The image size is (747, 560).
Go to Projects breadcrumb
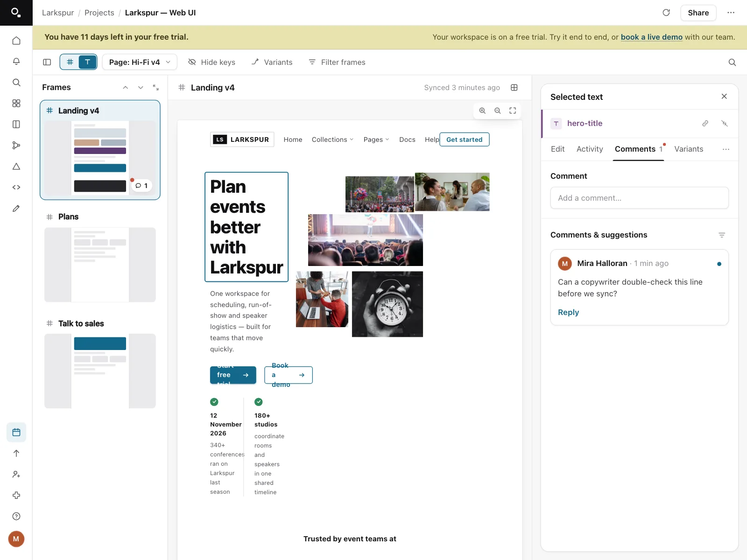click(x=99, y=13)
